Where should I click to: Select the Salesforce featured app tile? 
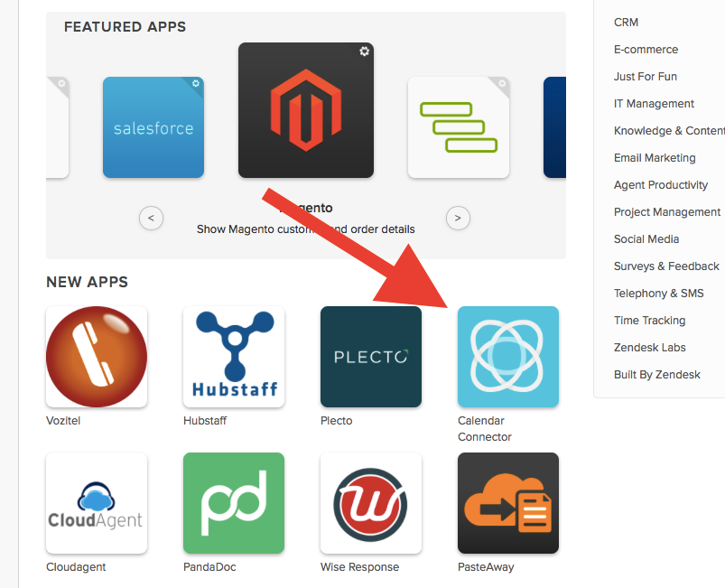click(x=153, y=127)
